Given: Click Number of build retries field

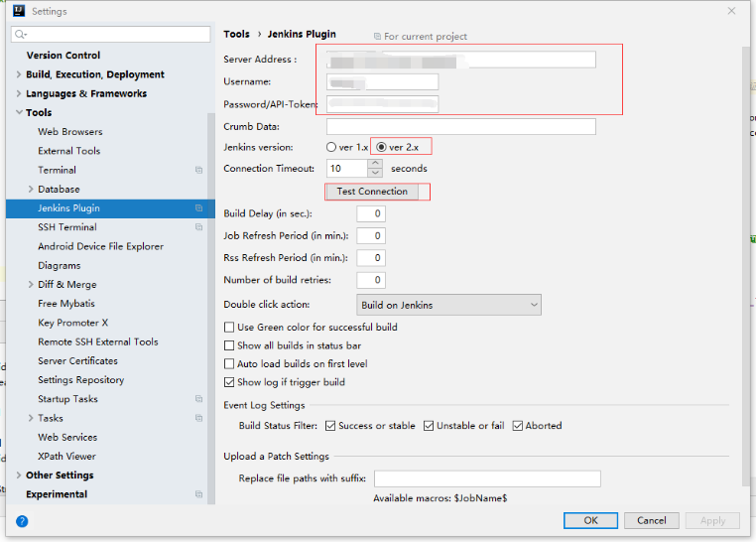Looking at the screenshot, I should pyautogui.click(x=371, y=280).
